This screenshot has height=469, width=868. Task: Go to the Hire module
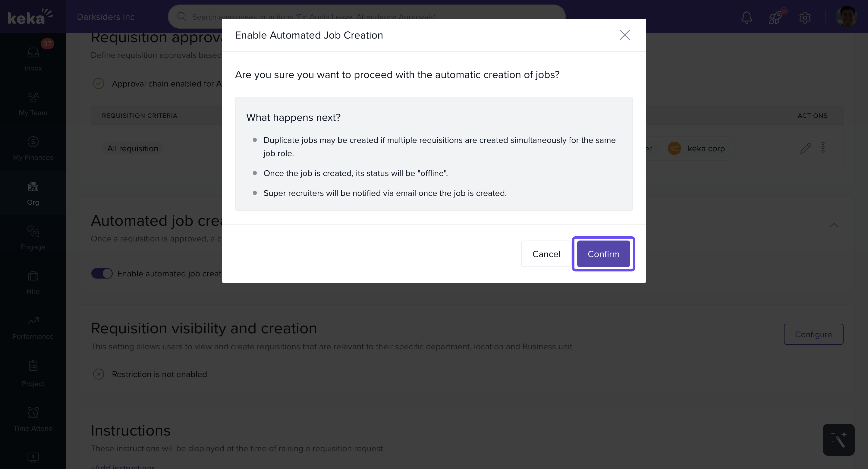tap(33, 282)
